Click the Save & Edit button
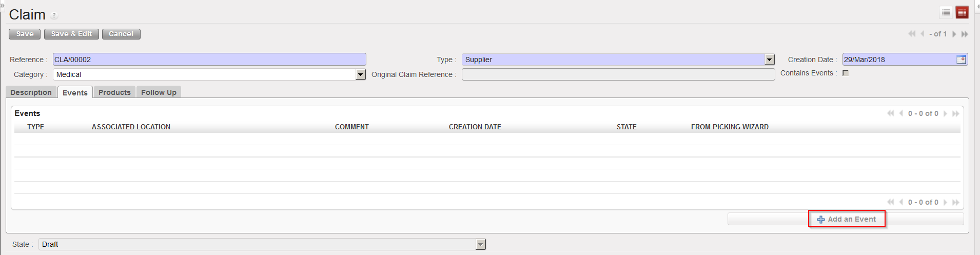The image size is (980, 255). (x=71, y=34)
